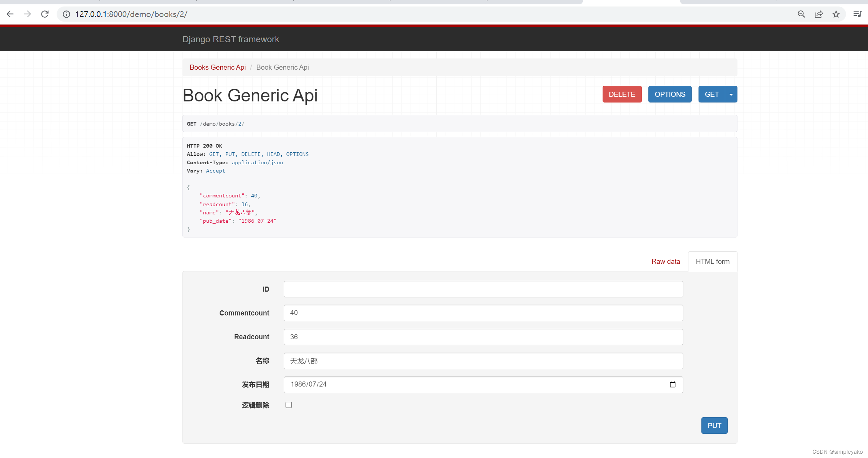
Task: Open the zoom search icon in address bar
Action: pyautogui.click(x=801, y=14)
